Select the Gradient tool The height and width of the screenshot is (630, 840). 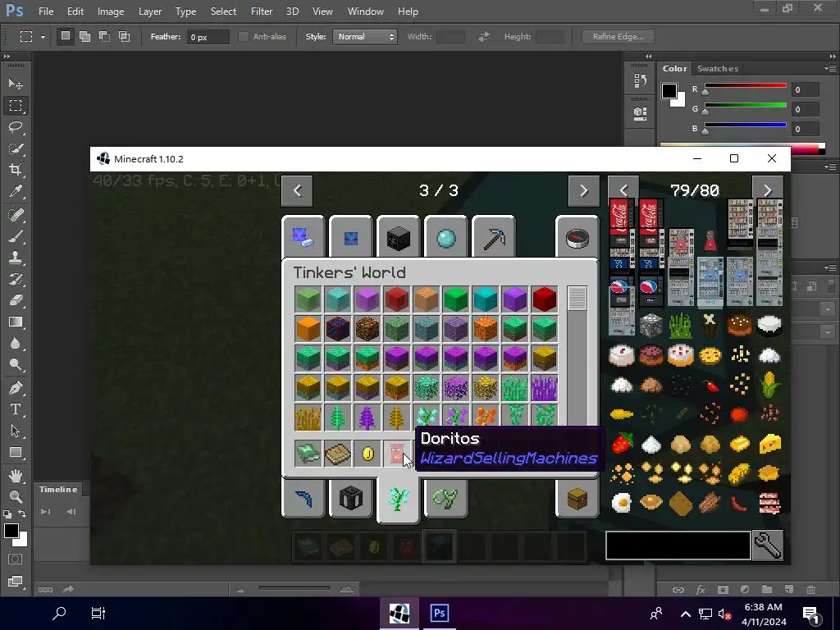(x=16, y=322)
